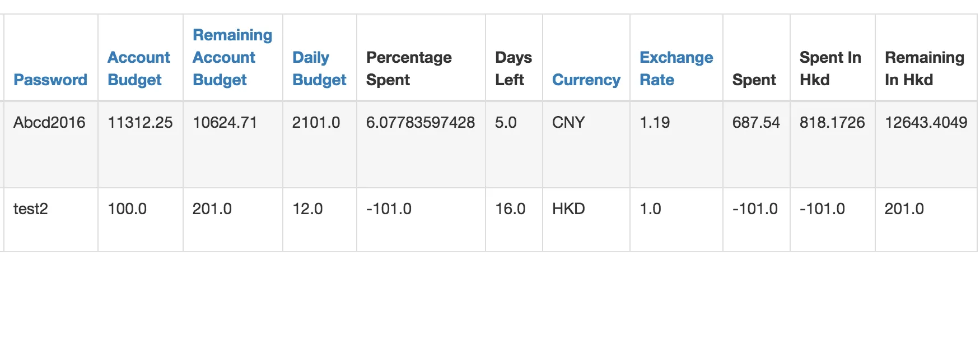Viewport: 980px width, 352px height.
Task: Select the 818.1726 spent in HKD cell
Action: (832, 122)
